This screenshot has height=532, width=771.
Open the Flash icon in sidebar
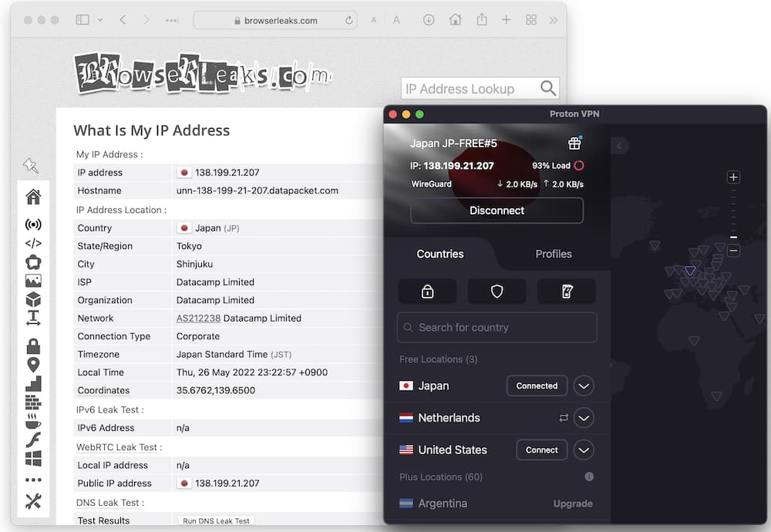[x=33, y=439]
